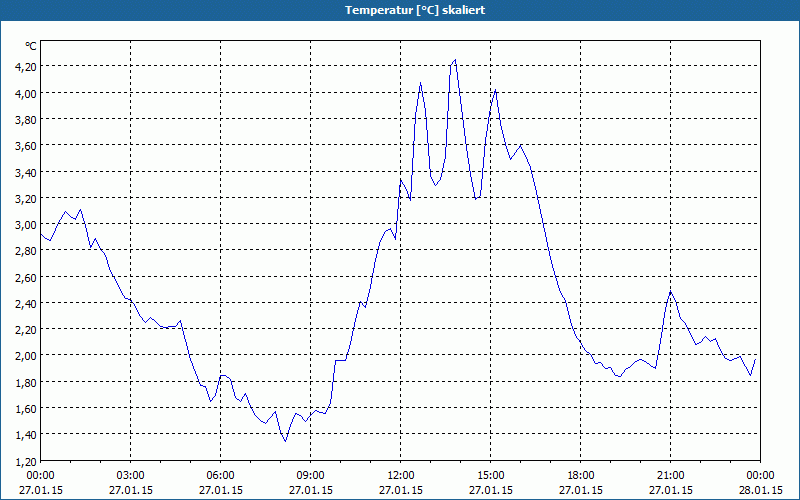Image resolution: width=800 pixels, height=500 pixels.
Task: Click the curve's evening peak at 21:00
Action: click(x=670, y=292)
